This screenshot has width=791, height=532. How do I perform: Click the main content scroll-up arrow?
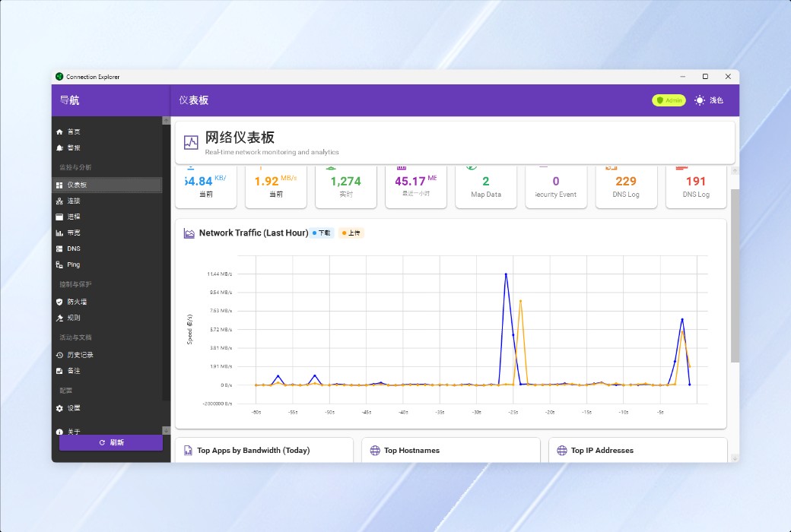(735, 171)
